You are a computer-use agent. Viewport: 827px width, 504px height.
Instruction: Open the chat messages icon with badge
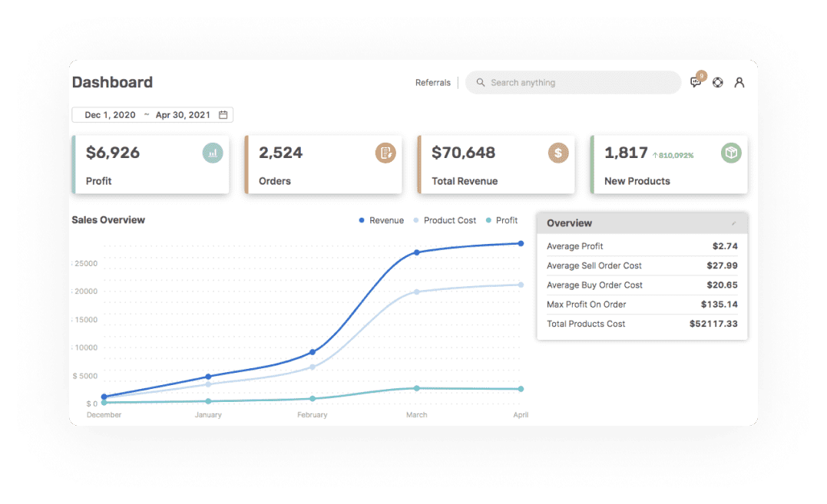coord(696,83)
